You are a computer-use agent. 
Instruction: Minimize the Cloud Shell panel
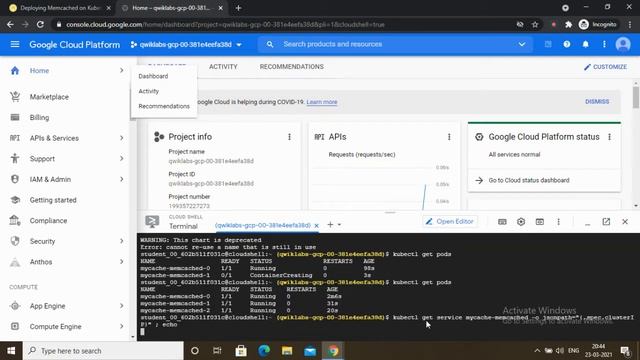587,223
